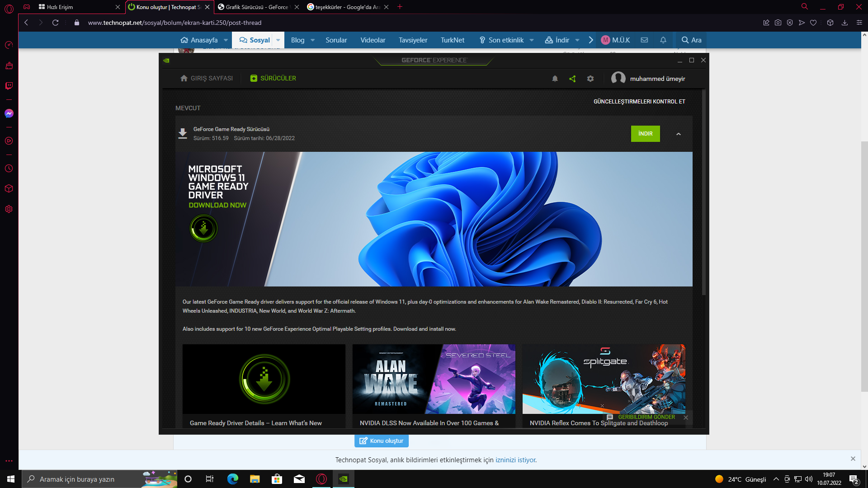Click the GeForce share icon
The height and width of the screenshot is (488, 868).
click(x=572, y=79)
